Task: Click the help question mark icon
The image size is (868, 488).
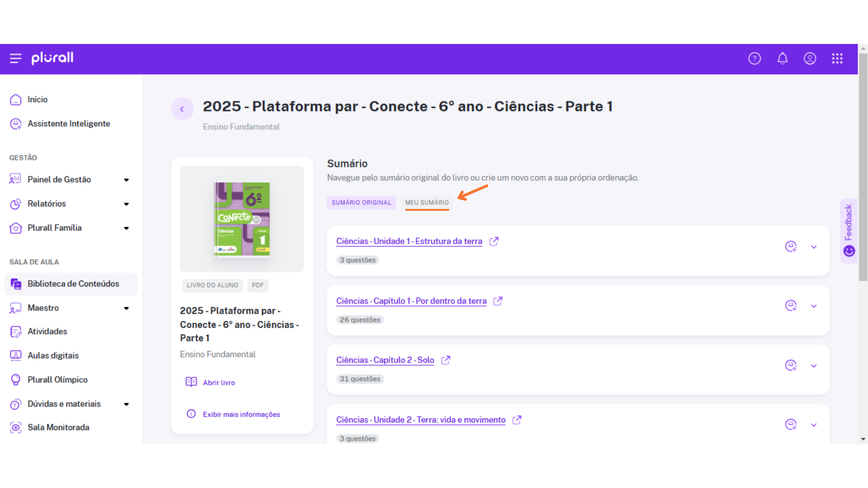Action: point(754,59)
